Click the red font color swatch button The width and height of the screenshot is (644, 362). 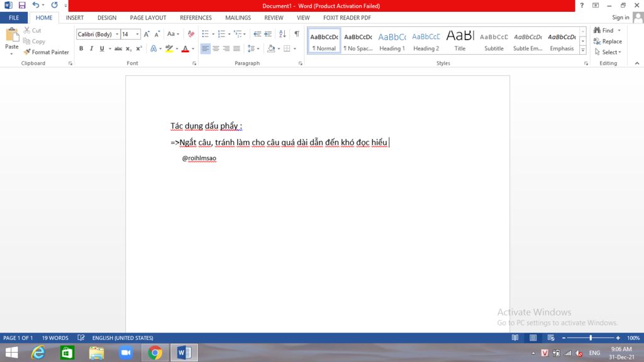186,48
